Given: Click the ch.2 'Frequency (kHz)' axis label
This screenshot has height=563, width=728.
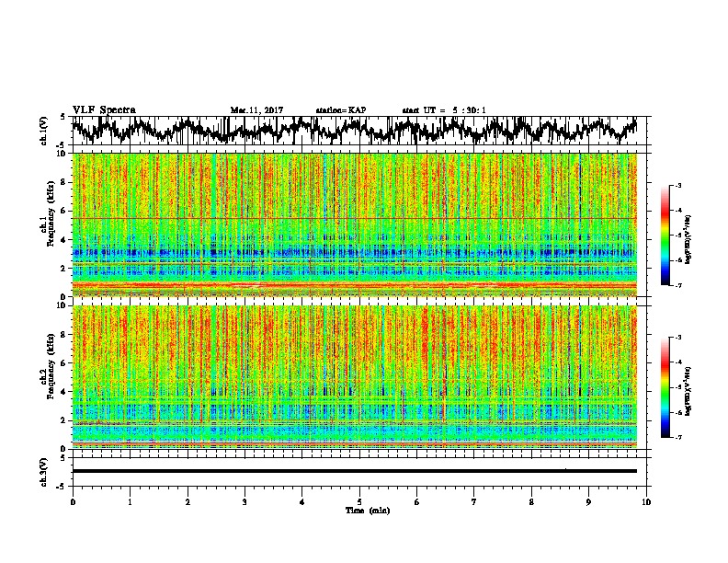Looking at the screenshot, I should (x=51, y=365).
